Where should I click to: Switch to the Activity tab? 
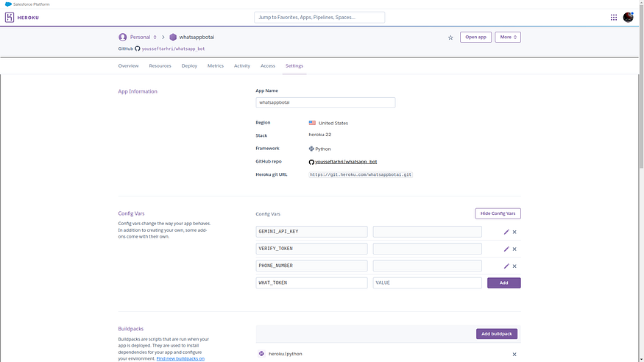point(242,65)
